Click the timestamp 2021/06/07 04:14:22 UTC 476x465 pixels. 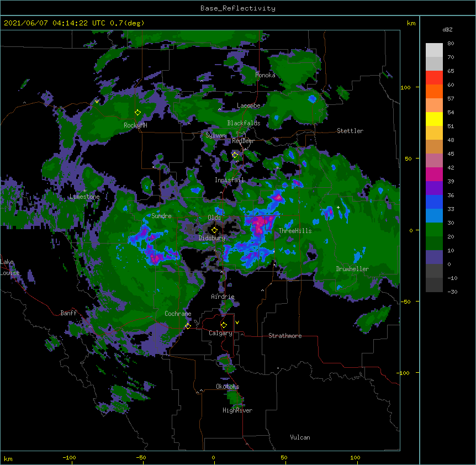click(55, 23)
